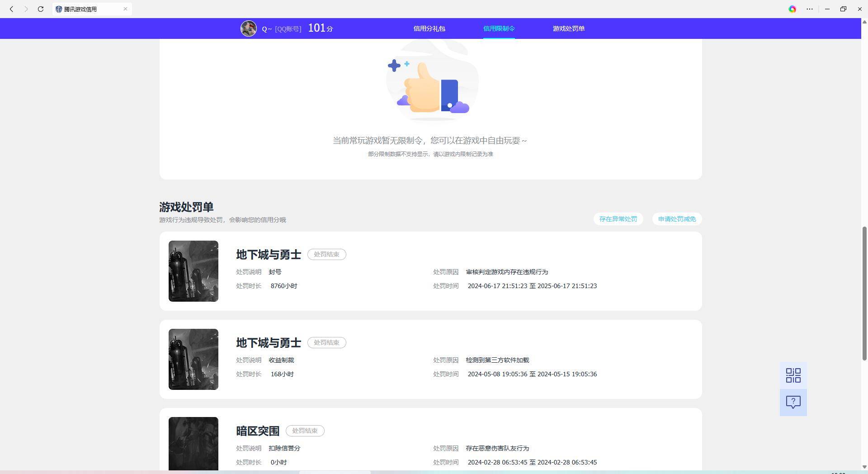868x474 pixels.
Task: Click first 地下城与勇士 game thumbnail
Action: (x=193, y=271)
